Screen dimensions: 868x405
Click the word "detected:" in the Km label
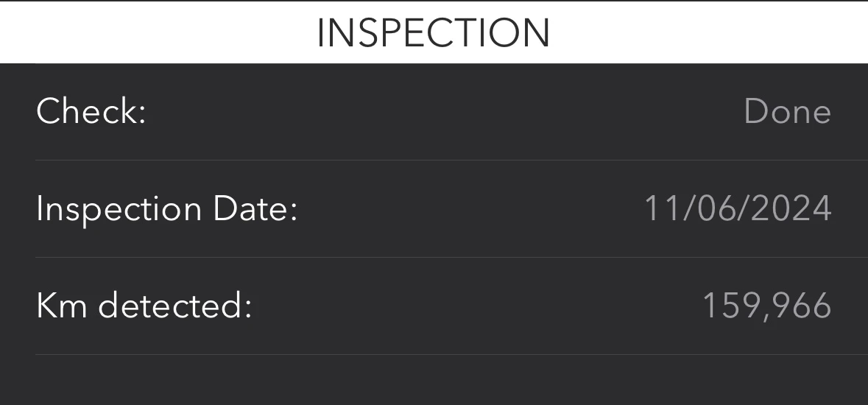pos(174,306)
